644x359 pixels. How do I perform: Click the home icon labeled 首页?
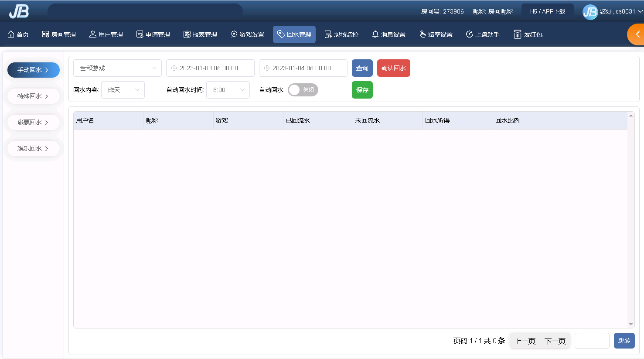(11, 34)
